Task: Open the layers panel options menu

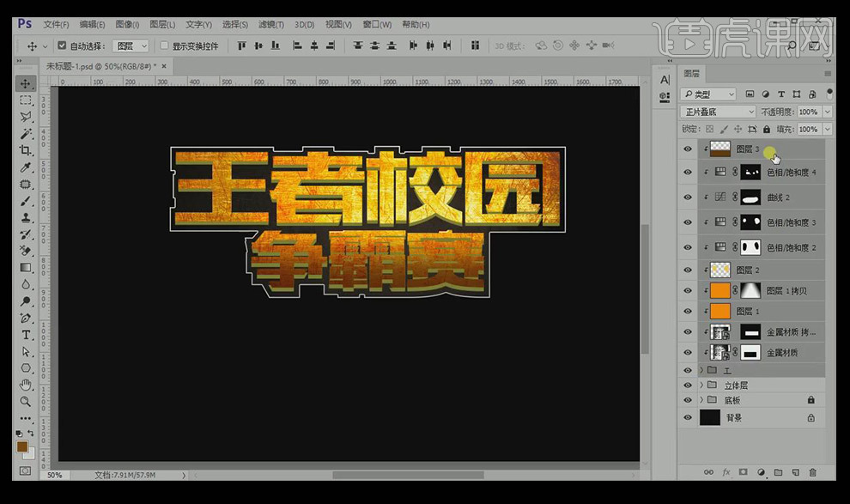Action: [827, 73]
